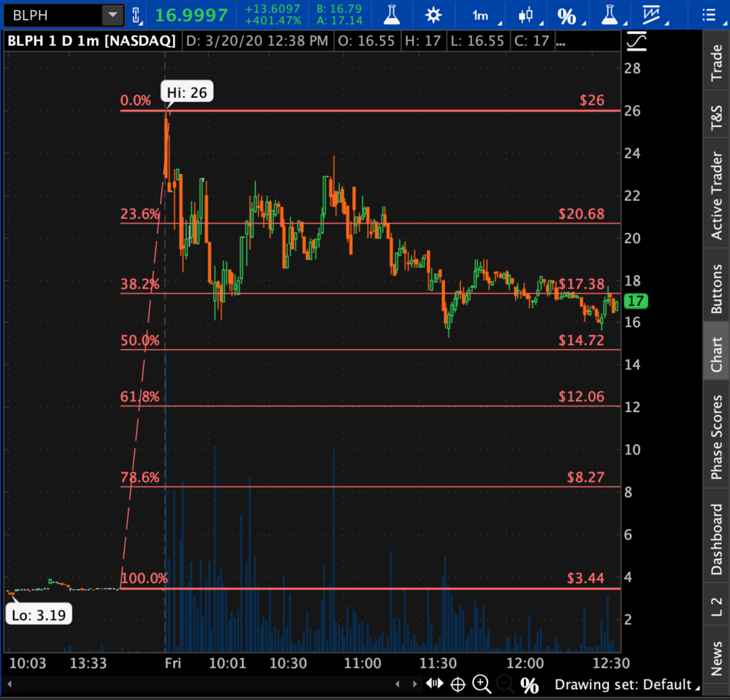
Task: Click the 0.0% retracement label
Action: pos(135,100)
